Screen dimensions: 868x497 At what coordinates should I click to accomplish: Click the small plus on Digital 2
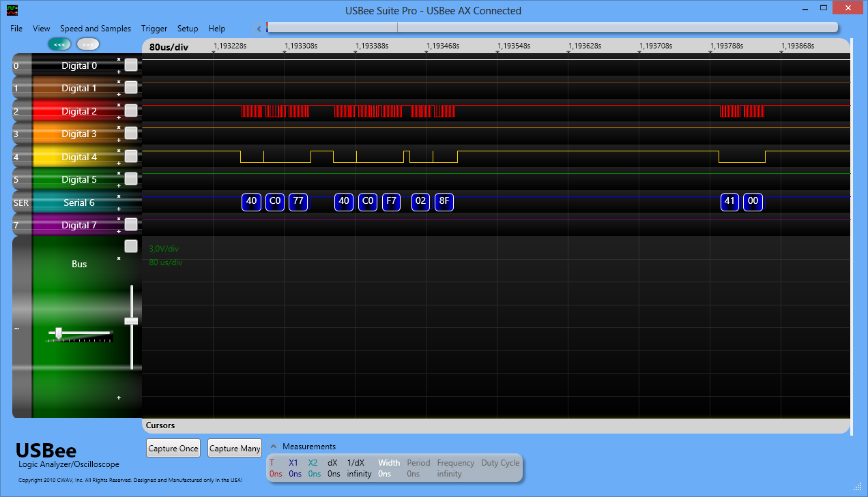tap(119, 117)
